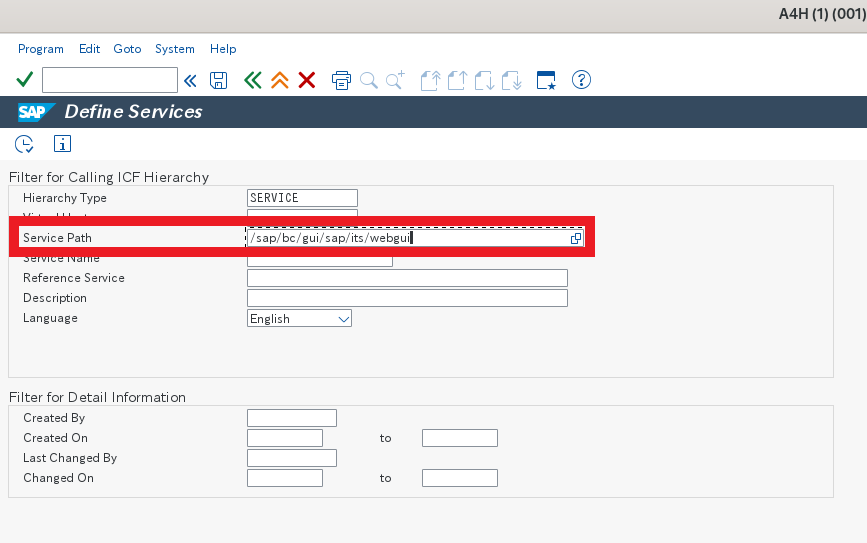Click the Hierarchy Type label

pos(65,198)
